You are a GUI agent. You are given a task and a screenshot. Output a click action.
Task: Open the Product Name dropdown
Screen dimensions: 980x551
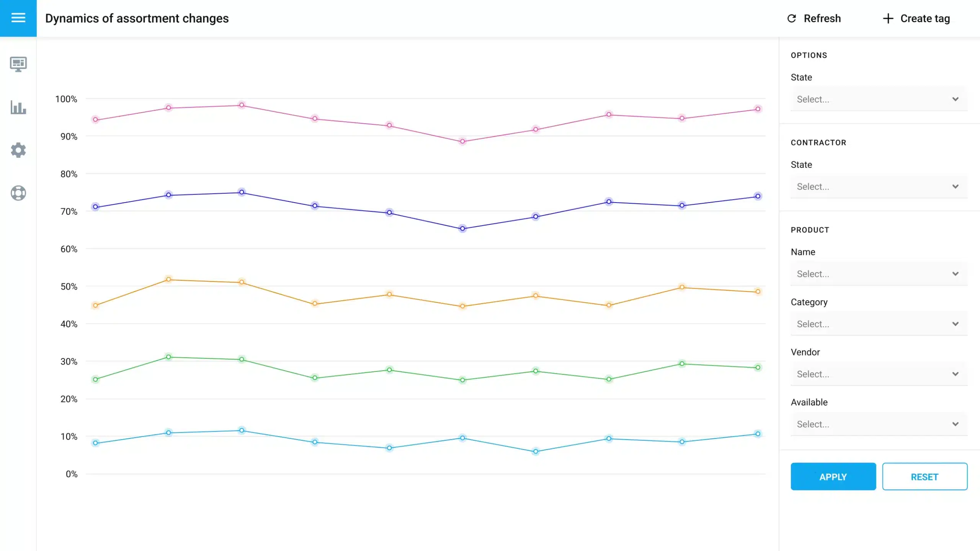[879, 274]
